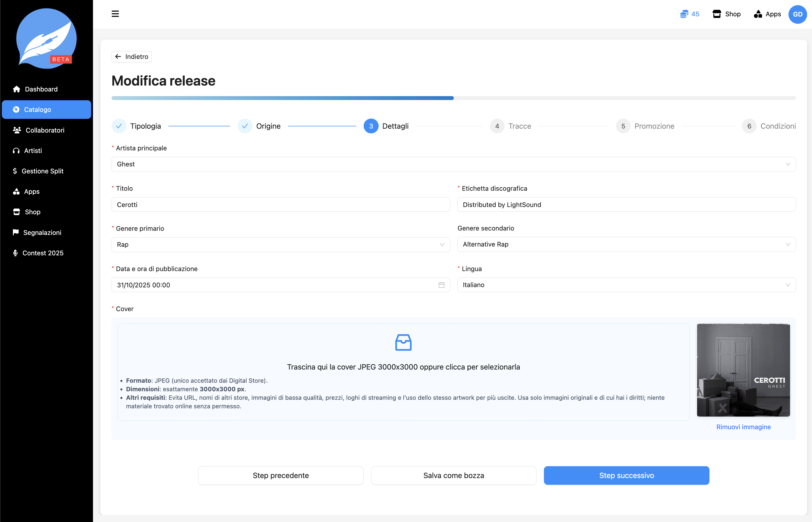Screen dimensions: 812x522
Task: Click the Cerotti cover thumbnail
Action: pyautogui.click(x=743, y=370)
